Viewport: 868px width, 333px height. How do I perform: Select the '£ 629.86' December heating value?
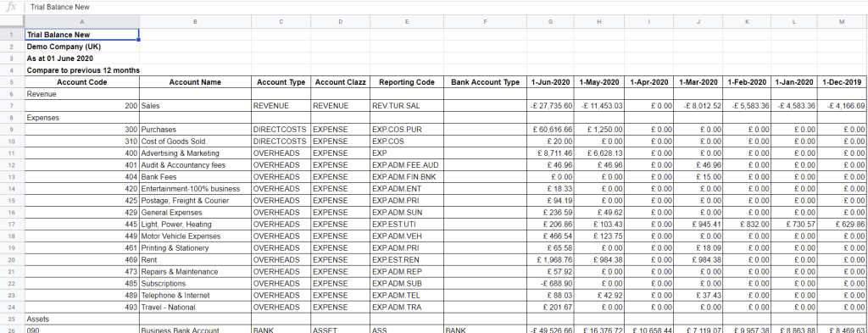coord(842,225)
